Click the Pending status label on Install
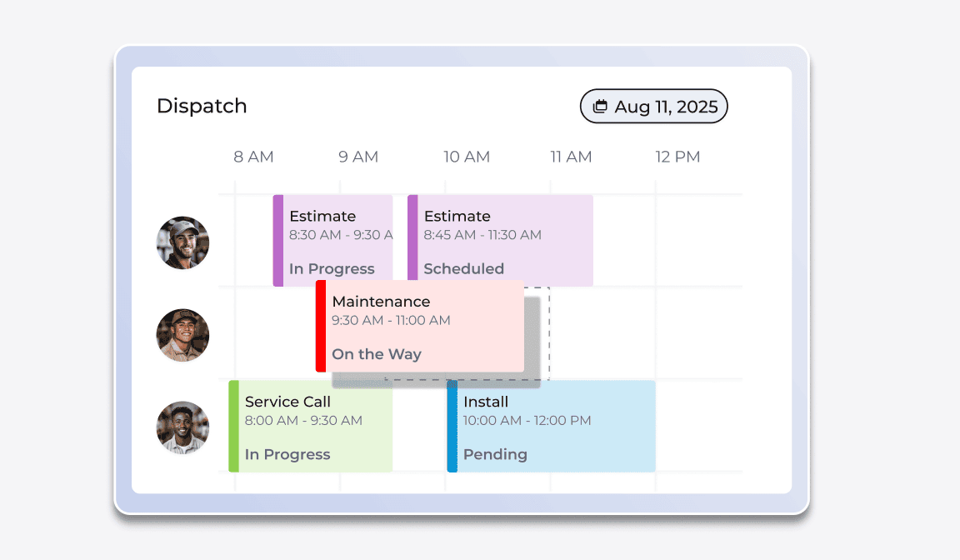 (496, 454)
